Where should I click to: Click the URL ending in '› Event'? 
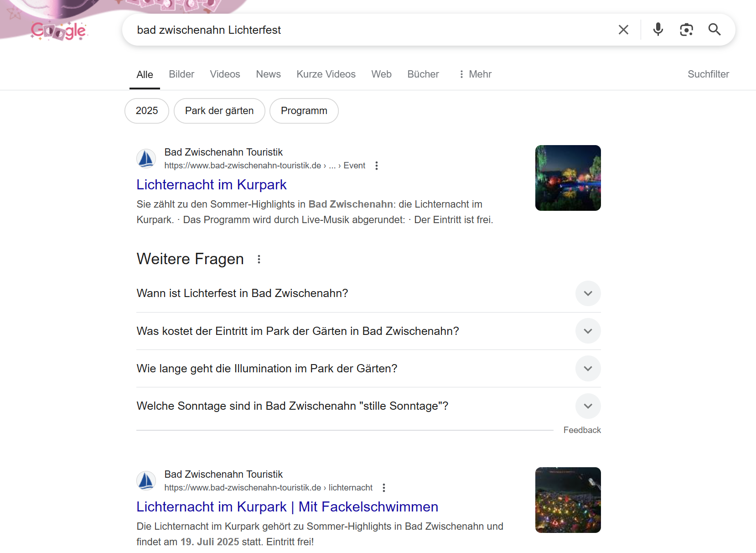tap(265, 166)
